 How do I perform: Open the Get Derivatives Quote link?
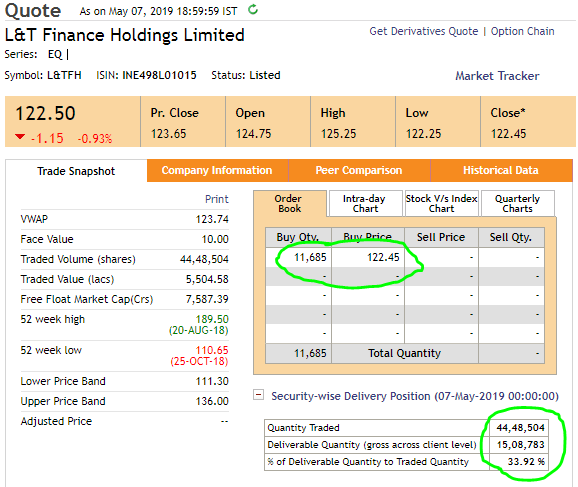424,31
